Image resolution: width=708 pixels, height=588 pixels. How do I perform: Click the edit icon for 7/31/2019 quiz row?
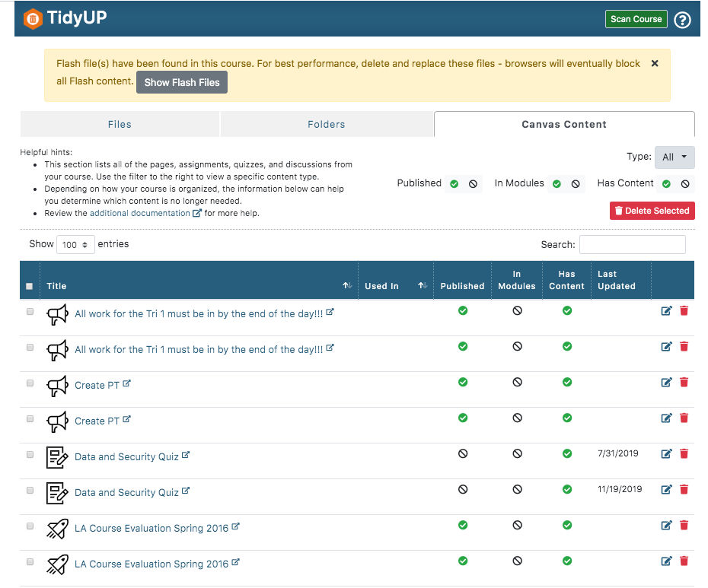tap(667, 454)
